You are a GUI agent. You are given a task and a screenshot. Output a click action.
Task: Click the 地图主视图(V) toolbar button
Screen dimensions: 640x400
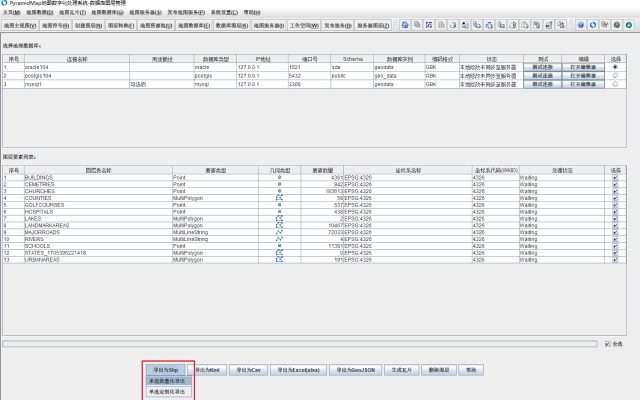coord(20,25)
